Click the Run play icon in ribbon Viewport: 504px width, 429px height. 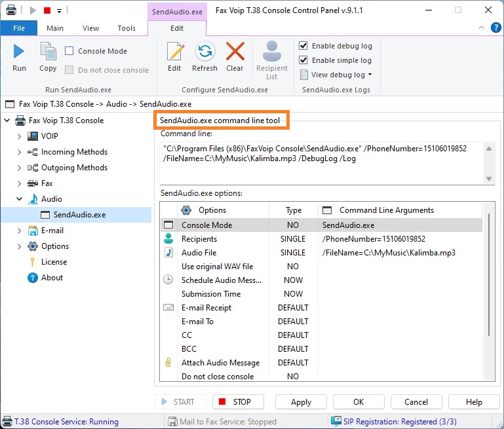pyautogui.click(x=19, y=51)
